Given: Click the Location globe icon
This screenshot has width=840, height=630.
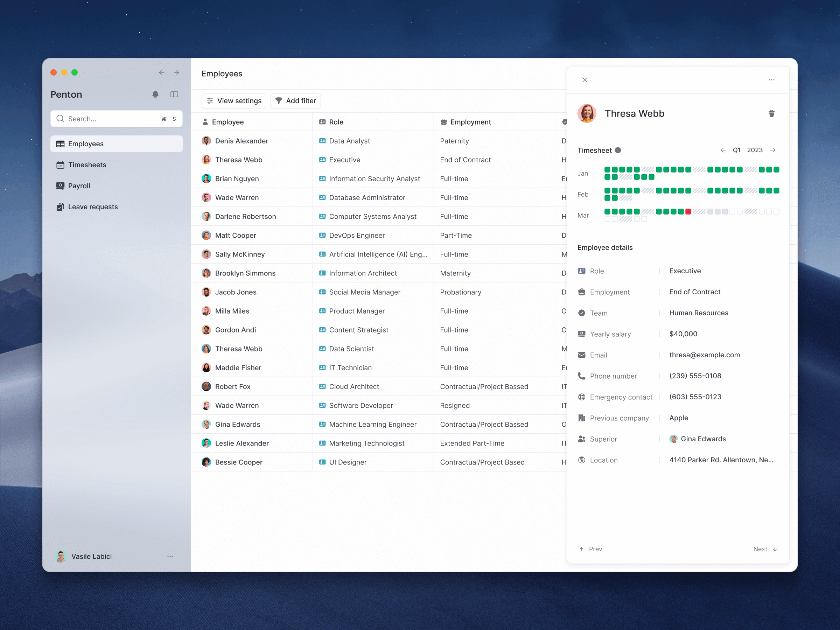Looking at the screenshot, I should pos(581,460).
